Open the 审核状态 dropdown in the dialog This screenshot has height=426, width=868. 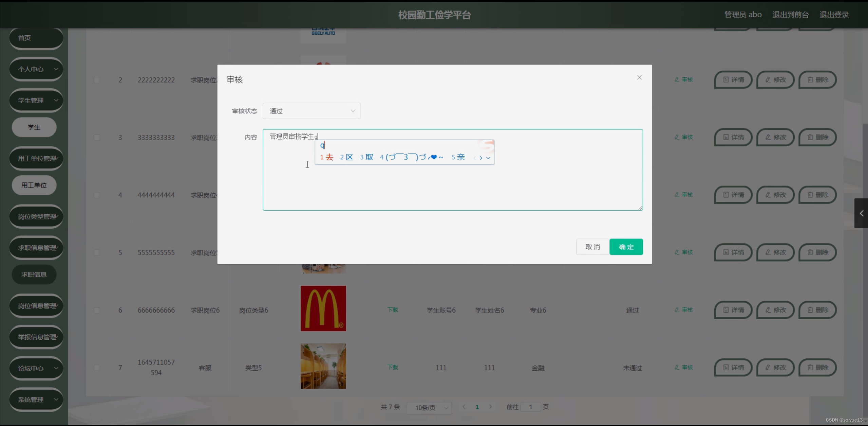312,111
